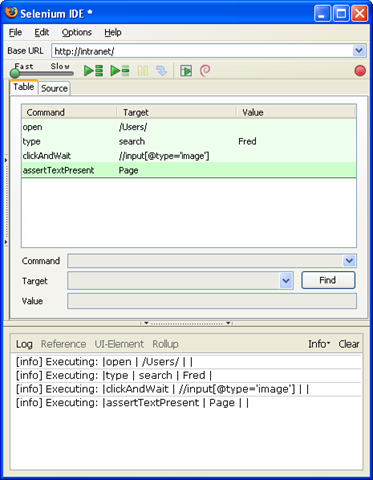Click the Find button
This screenshot has height=480, width=373.
[x=328, y=280]
